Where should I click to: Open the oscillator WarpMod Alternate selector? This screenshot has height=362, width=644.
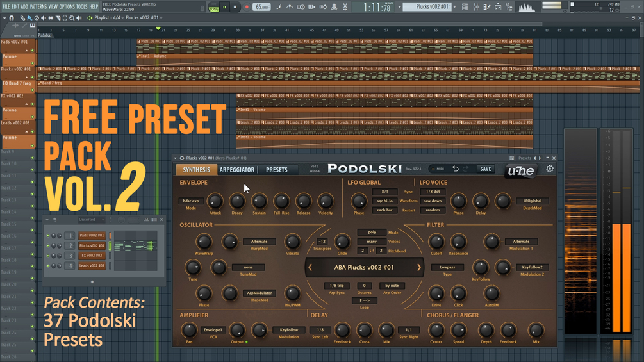259,242
